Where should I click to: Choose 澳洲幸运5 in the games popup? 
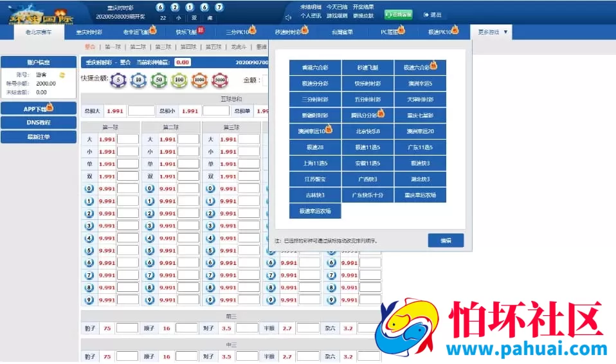420,84
